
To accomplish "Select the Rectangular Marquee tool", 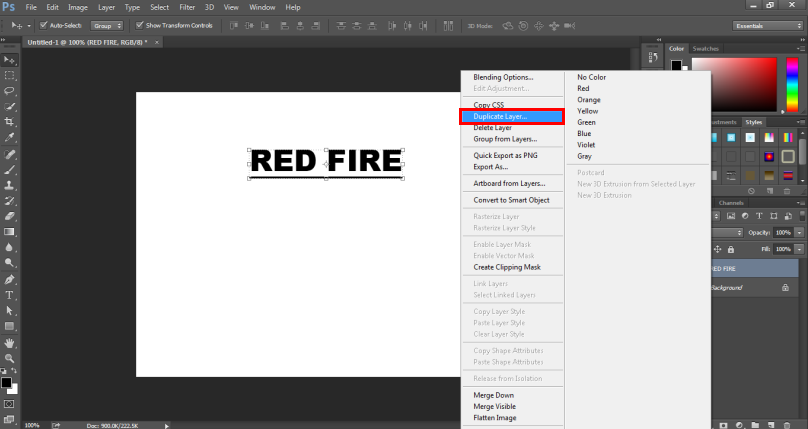I will [x=9, y=76].
